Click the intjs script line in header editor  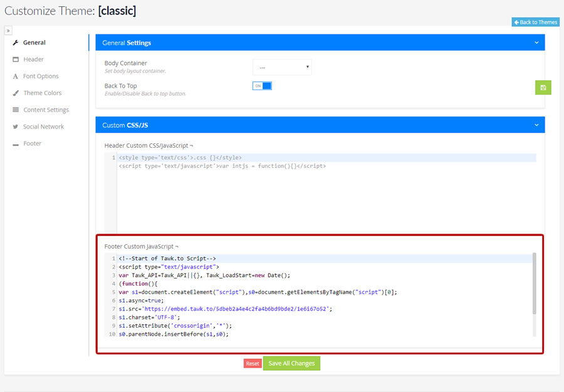[x=222, y=166]
